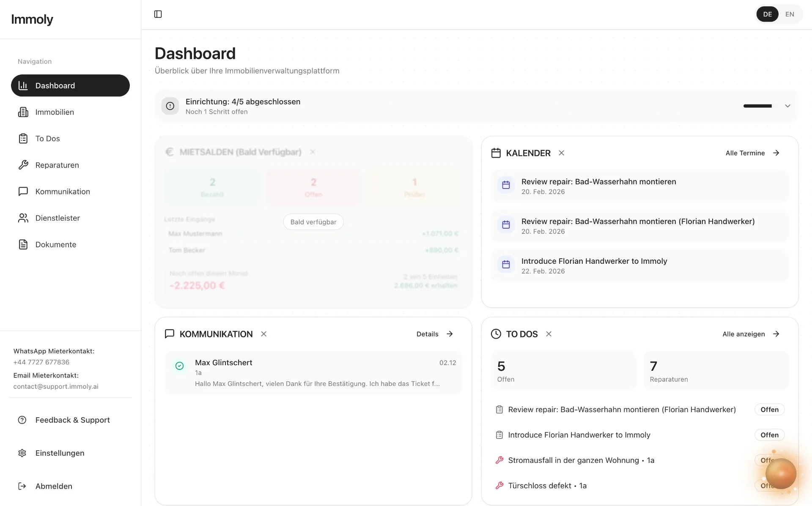
Task: Click wrench icon beside Türschloss defekt
Action: 499,486
